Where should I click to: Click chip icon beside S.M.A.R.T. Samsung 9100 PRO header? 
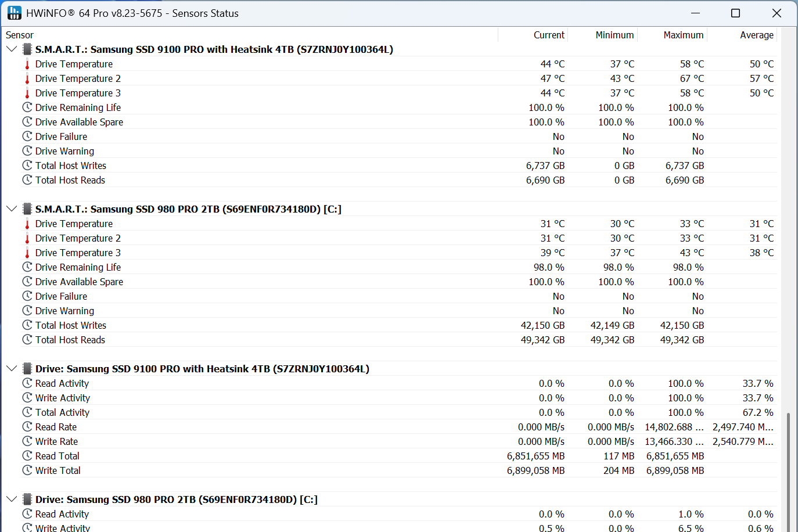click(27, 49)
